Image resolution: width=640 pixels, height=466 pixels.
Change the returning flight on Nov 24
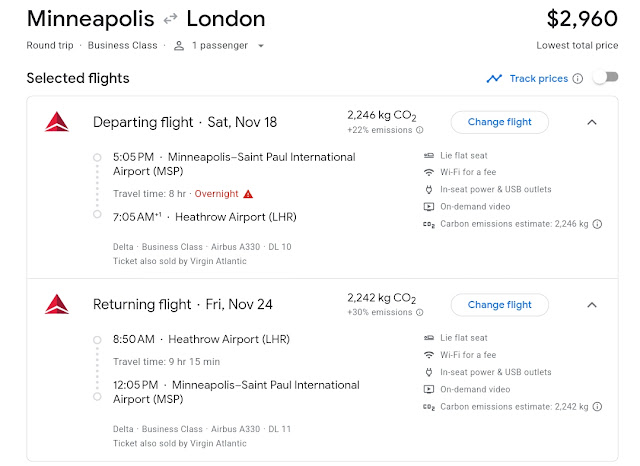499,304
